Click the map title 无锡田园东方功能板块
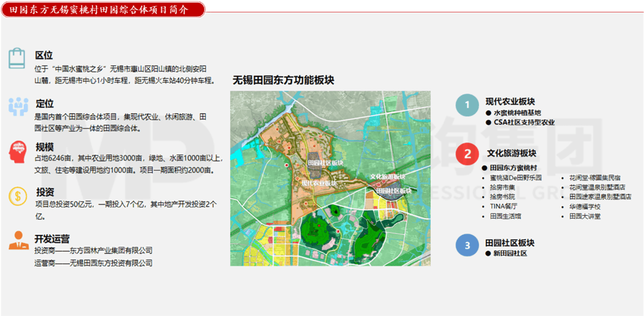The height and width of the screenshot is (316, 644). tap(283, 80)
